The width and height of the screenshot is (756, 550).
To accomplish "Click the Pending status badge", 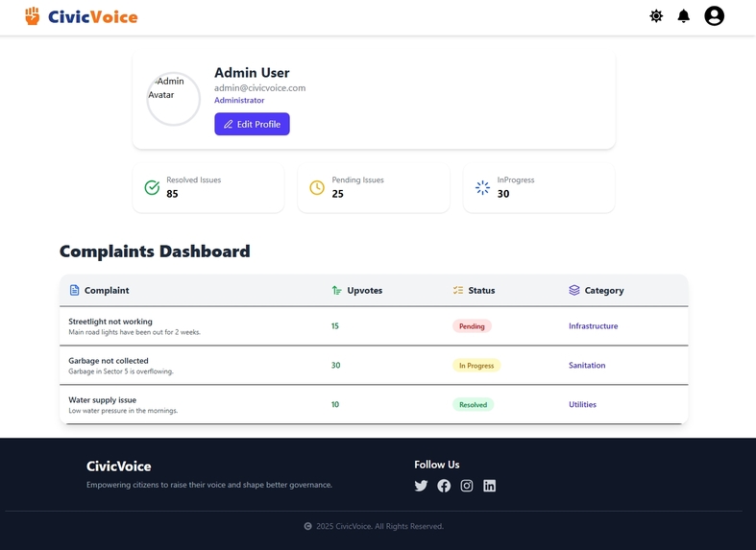I will (472, 326).
